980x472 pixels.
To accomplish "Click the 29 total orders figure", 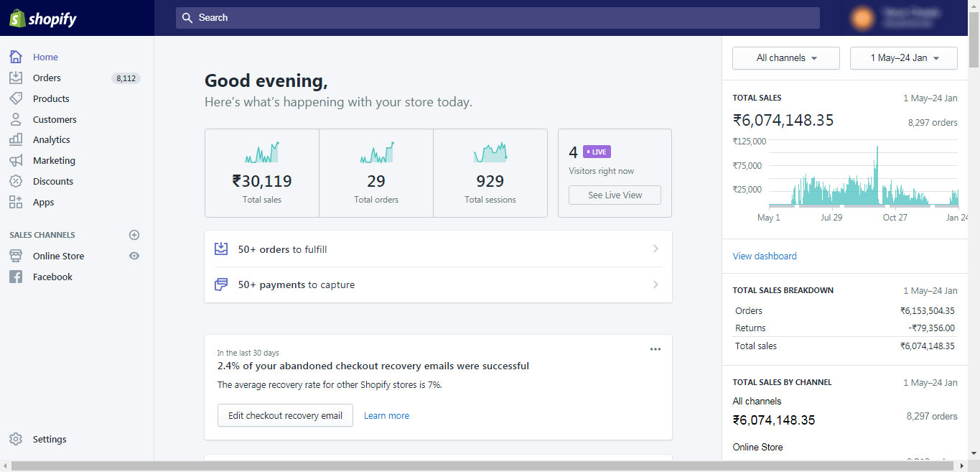I will pos(376,181).
